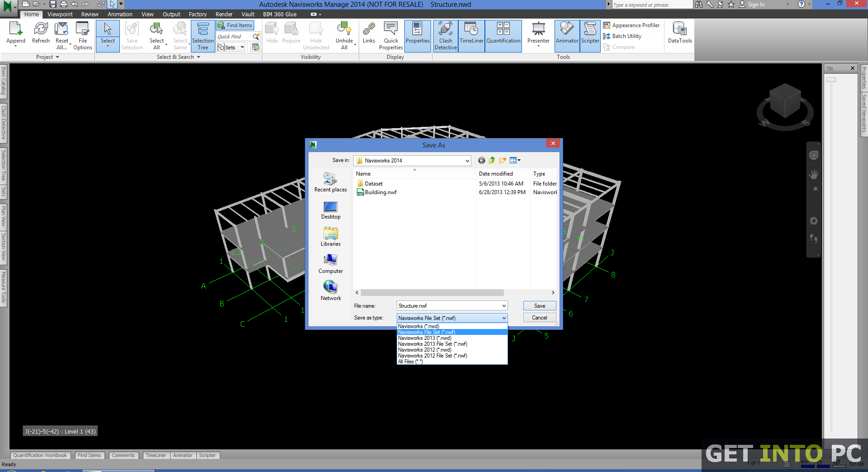Open Libraries location
This screenshot has height=472, width=868.
pos(331,237)
